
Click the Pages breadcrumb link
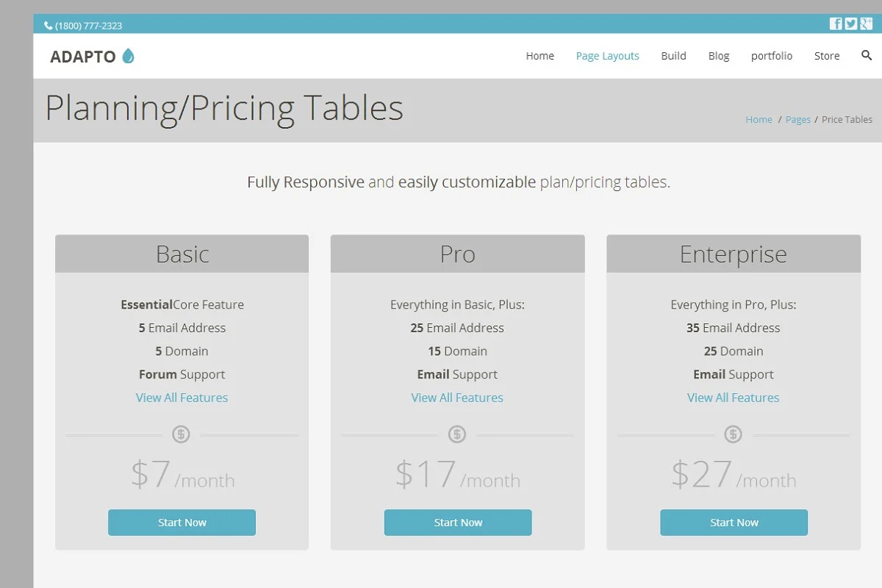797,120
